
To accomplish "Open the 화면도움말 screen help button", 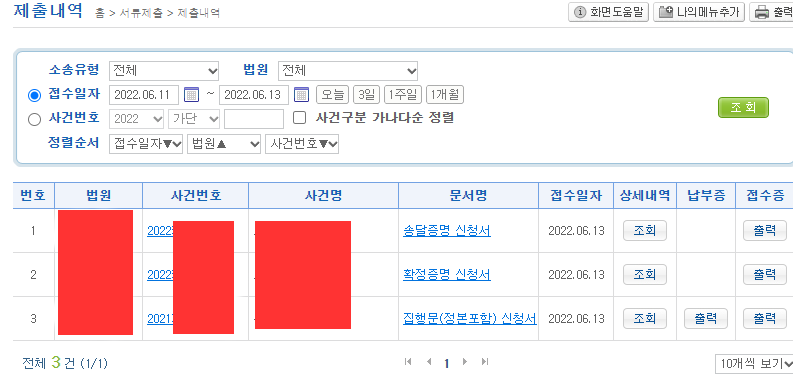I will coord(608,12).
